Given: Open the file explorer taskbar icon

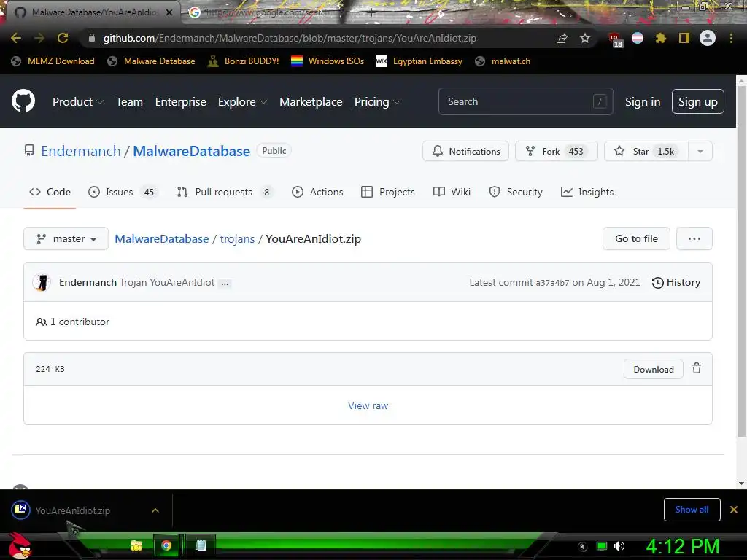Looking at the screenshot, I should point(136,545).
